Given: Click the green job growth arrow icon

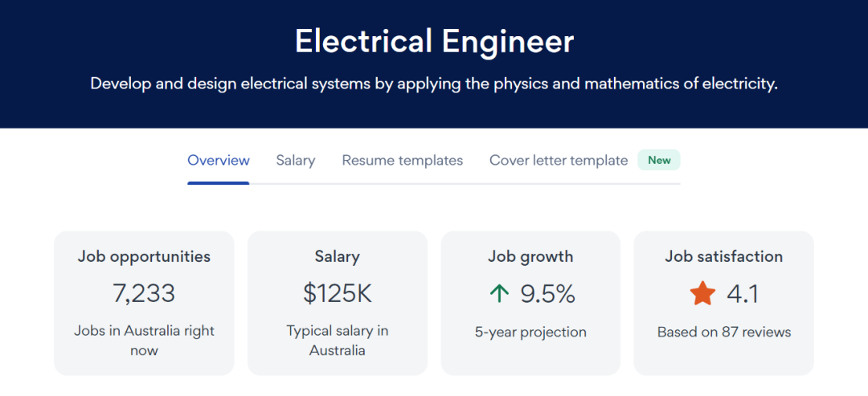Looking at the screenshot, I should [499, 294].
